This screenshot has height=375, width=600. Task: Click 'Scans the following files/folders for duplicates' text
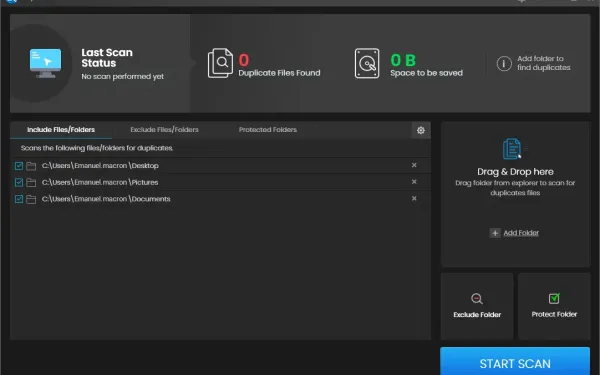click(97, 148)
